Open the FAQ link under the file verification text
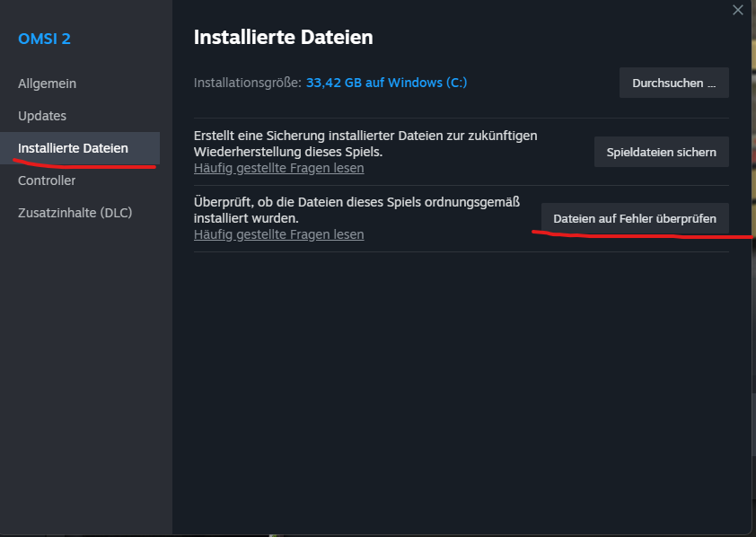The height and width of the screenshot is (537, 756). [278, 234]
